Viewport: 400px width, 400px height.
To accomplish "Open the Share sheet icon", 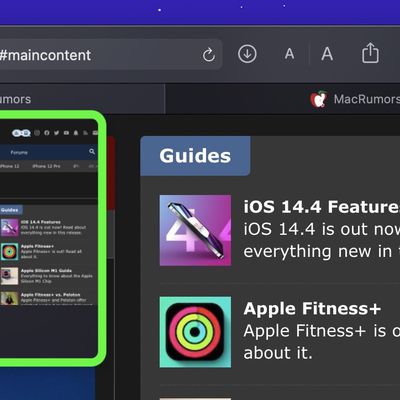I will coord(370,53).
